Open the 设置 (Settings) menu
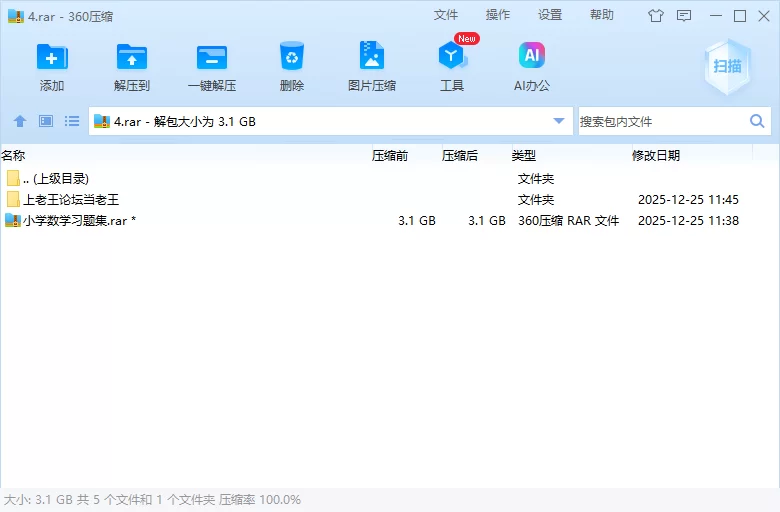The image size is (780, 512). [550, 15]
